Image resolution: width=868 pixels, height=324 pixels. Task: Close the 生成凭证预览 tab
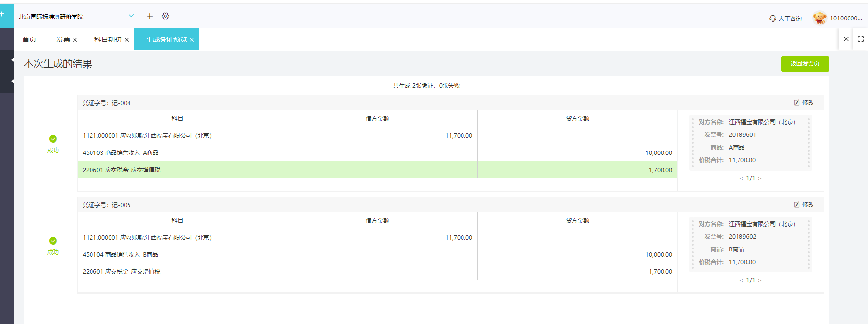(x=192, y=40)
